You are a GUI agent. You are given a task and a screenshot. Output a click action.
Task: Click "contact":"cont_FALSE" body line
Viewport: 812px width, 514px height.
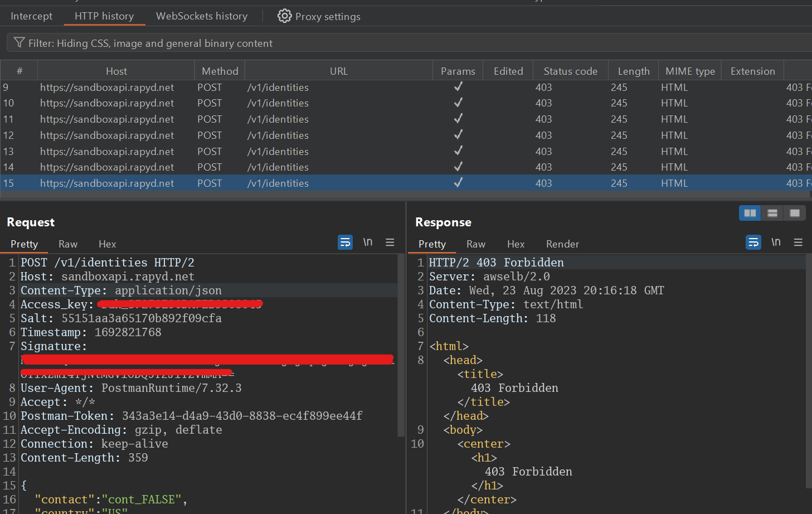[111, 500]
